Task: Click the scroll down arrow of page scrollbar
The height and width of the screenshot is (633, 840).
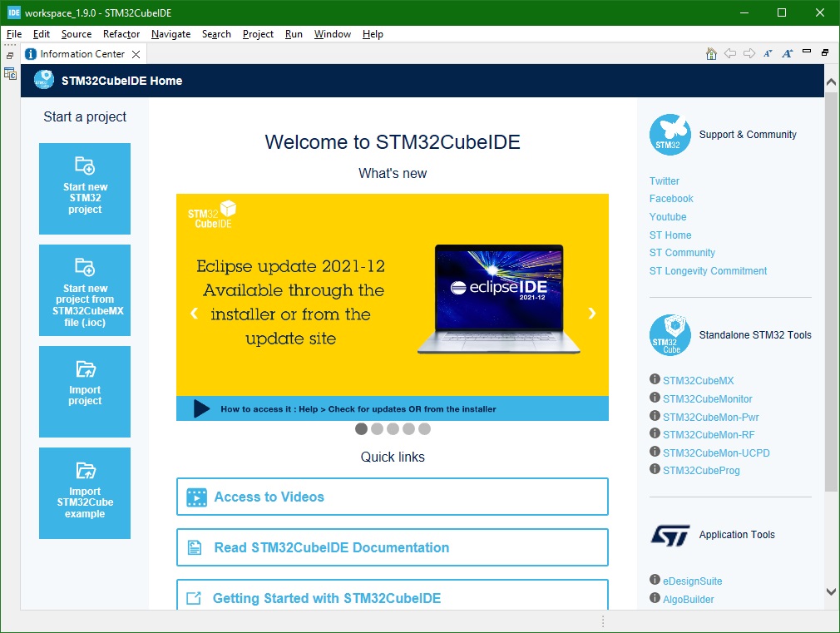Action: coord(831,591)
